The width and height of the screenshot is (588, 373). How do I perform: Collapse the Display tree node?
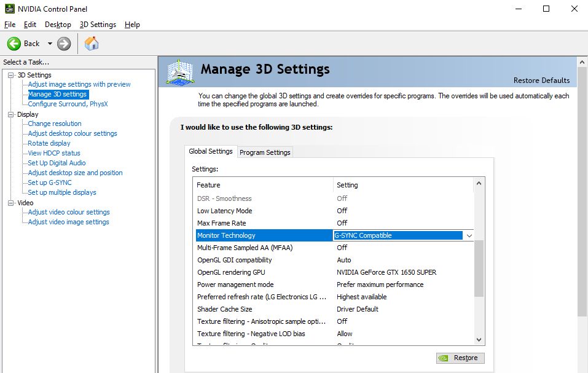point(10,114)
